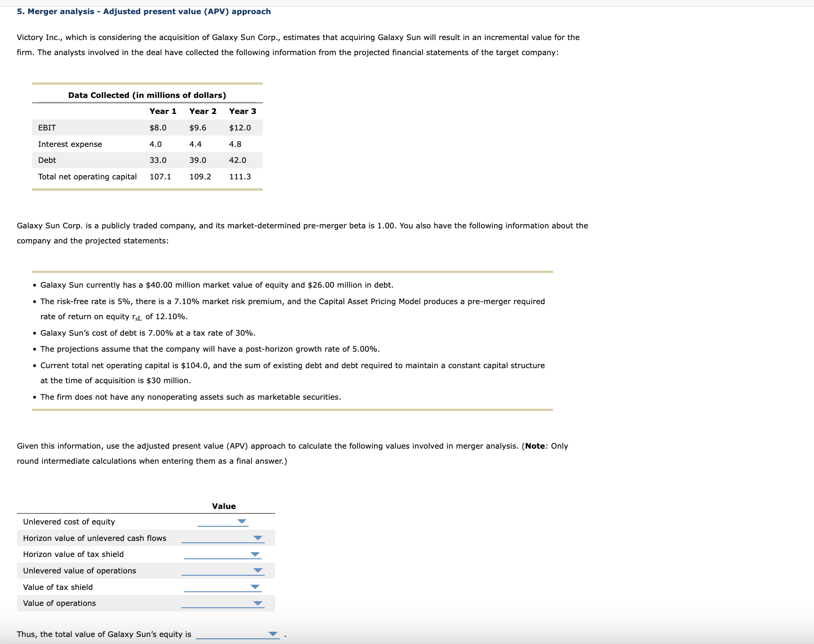The width and height of the screenshot is (814, 644).
Task: Select the post-horizon growth rate bullet text
Action: click(210, 349)
